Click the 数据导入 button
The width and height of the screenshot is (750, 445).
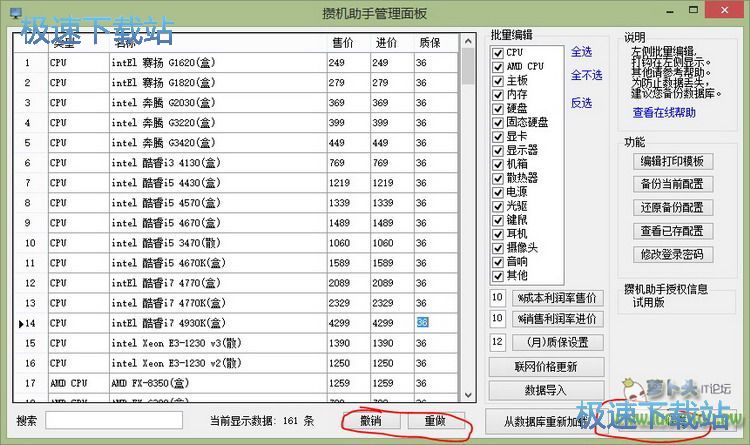coord(546,390)
